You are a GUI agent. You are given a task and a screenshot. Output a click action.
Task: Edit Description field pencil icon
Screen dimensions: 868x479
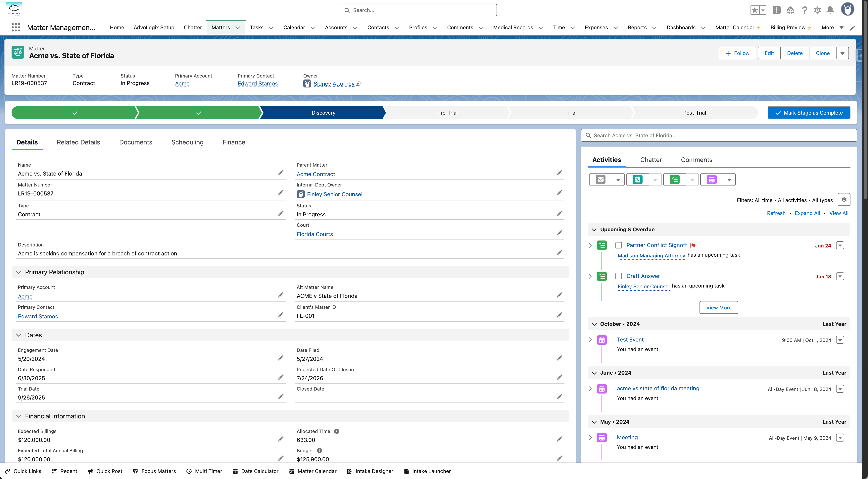coord(559,252)
